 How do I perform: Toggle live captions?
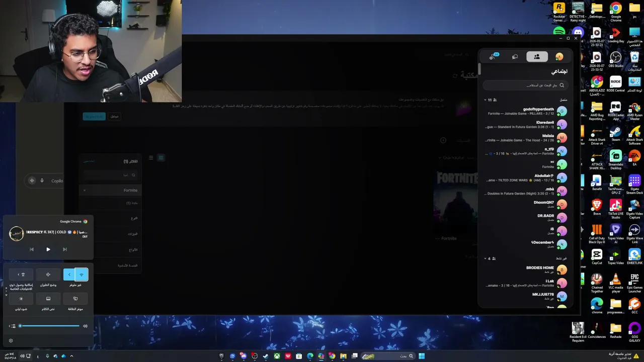[x=48, y=299]
